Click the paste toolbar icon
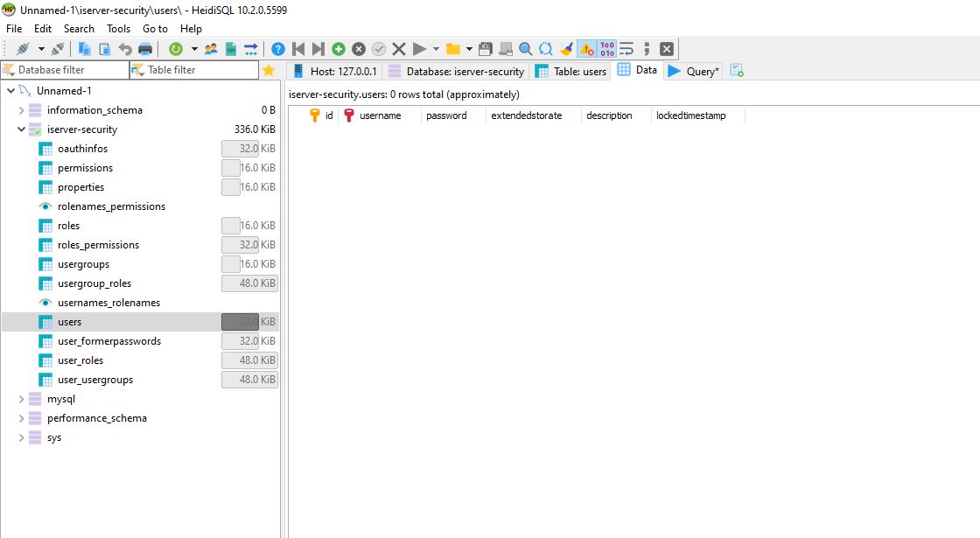Viewport: 980px width, 538px height. click(104, 49)
